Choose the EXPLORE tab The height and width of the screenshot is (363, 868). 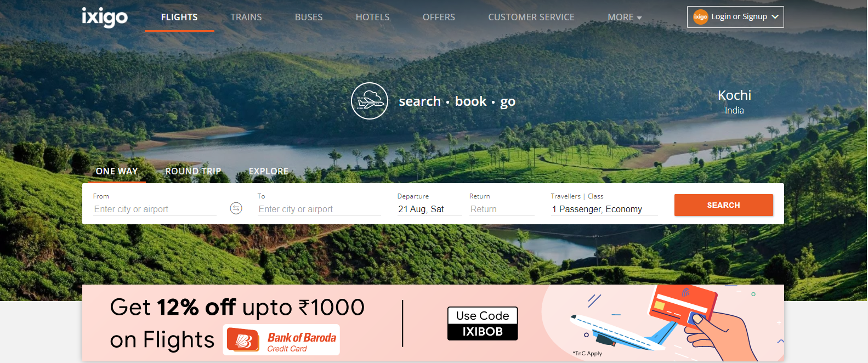pyautogui.click(x=269, y=171)
